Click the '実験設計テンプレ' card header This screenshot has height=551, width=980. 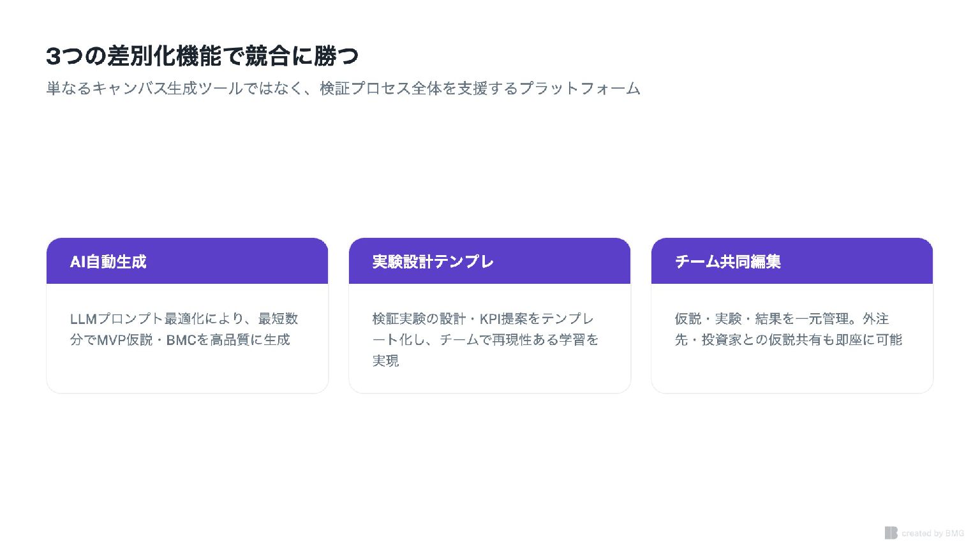(433, 261)
